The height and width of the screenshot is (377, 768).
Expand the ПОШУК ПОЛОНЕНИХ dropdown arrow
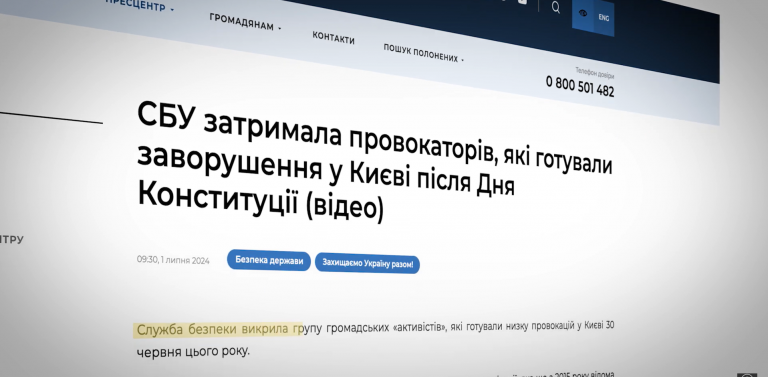(462, 61)
